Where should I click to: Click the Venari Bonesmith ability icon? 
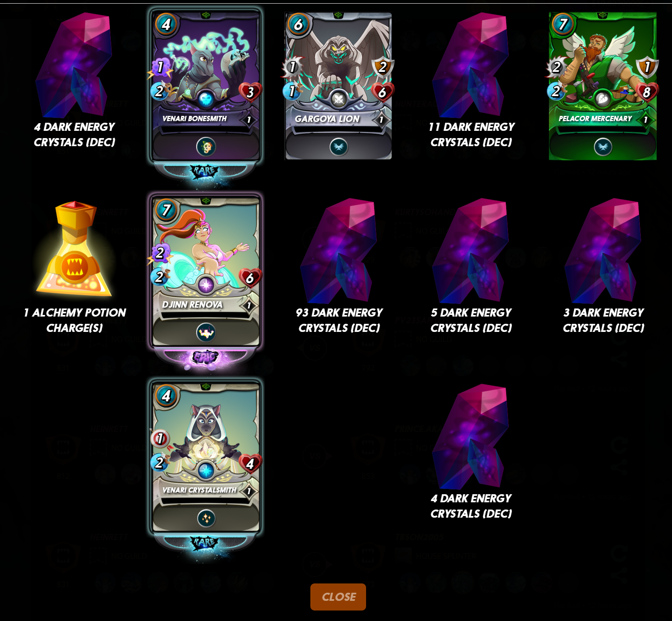click(x=206, y=147)
